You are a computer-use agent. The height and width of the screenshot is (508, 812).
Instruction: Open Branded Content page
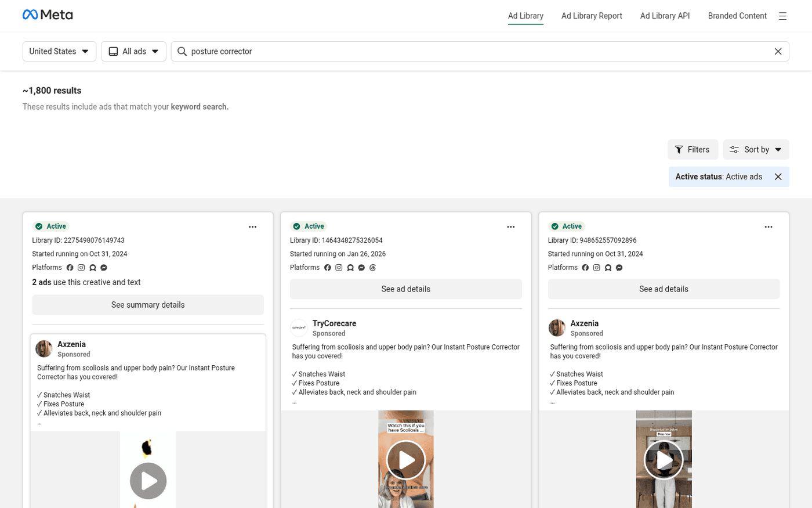point(737,16)
